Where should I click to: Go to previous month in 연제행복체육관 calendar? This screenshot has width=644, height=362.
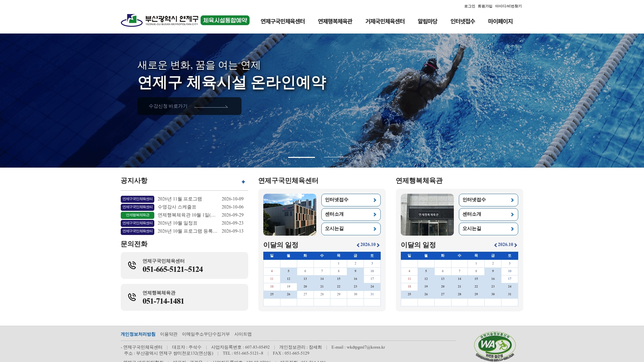coord(495,245)
